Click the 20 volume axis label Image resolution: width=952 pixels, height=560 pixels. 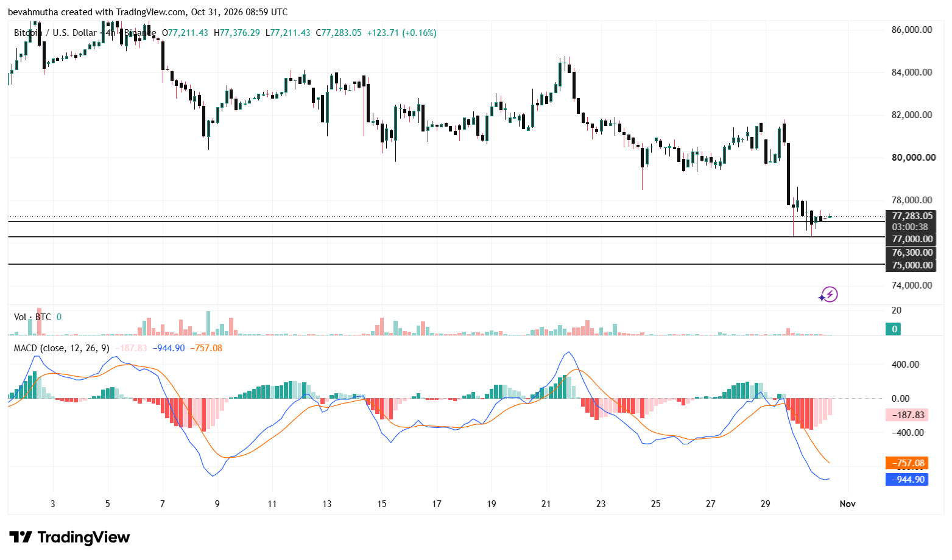coord(897,310)
